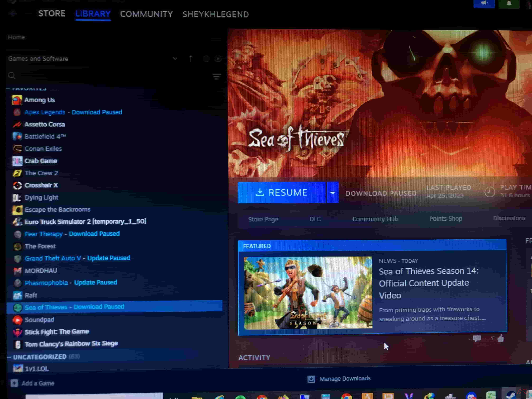
Task: Expand the Games and Software dropdown
Action: point(175,59)
